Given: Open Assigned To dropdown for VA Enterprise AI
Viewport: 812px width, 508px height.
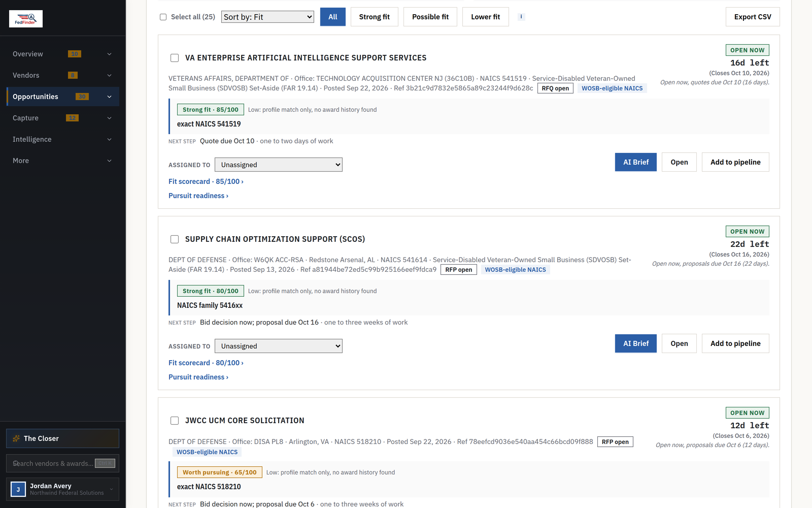Looking at the screenshot, I should point(279,165).
